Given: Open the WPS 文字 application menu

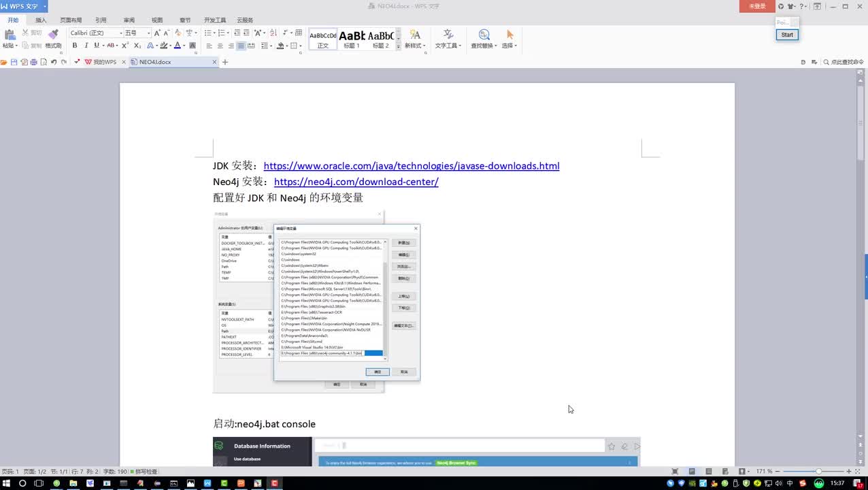Looking at the screenshot, I should point(24,6).
